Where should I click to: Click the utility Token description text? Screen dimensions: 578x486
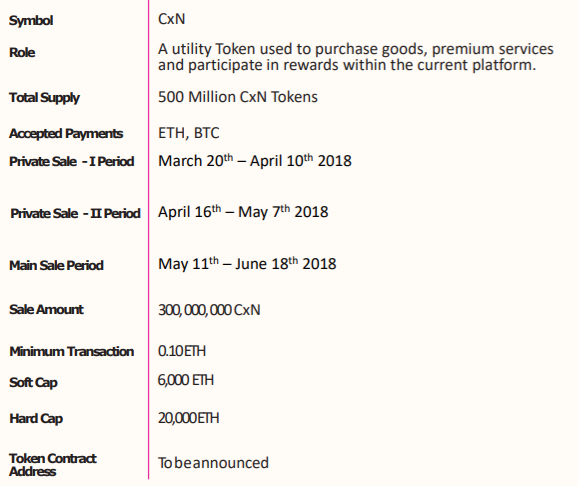click(x=356, y=57)
